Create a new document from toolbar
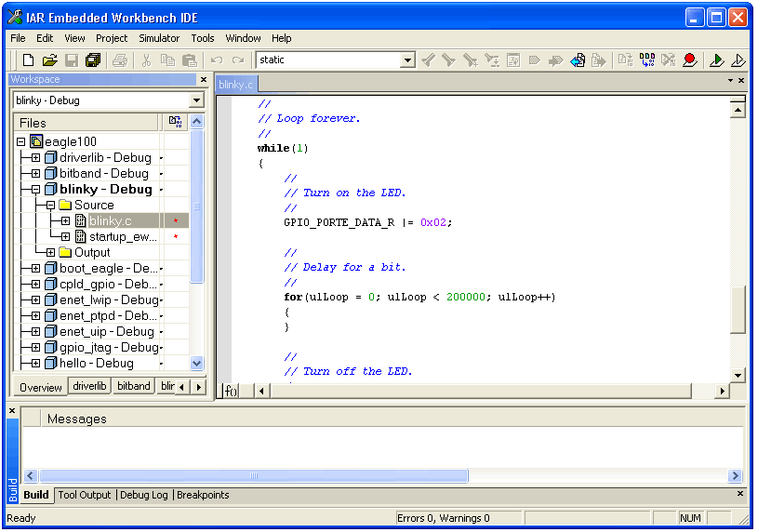Viewport: 758px width, 532px height. coord(29,60)
